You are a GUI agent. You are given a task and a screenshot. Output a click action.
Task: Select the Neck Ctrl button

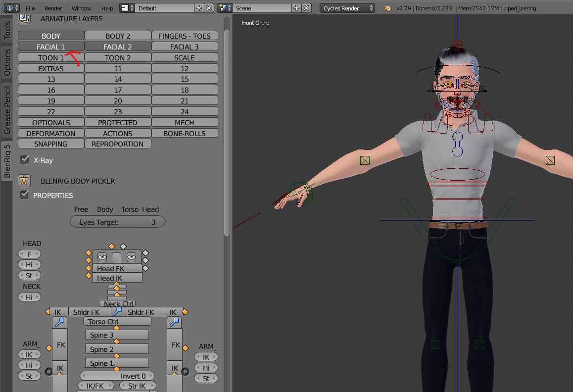(117, 303)
